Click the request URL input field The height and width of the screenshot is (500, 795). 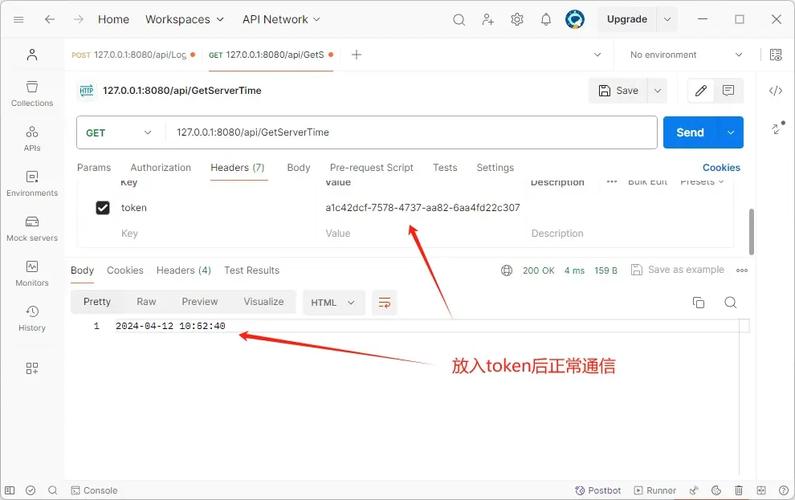coord(411,133)
